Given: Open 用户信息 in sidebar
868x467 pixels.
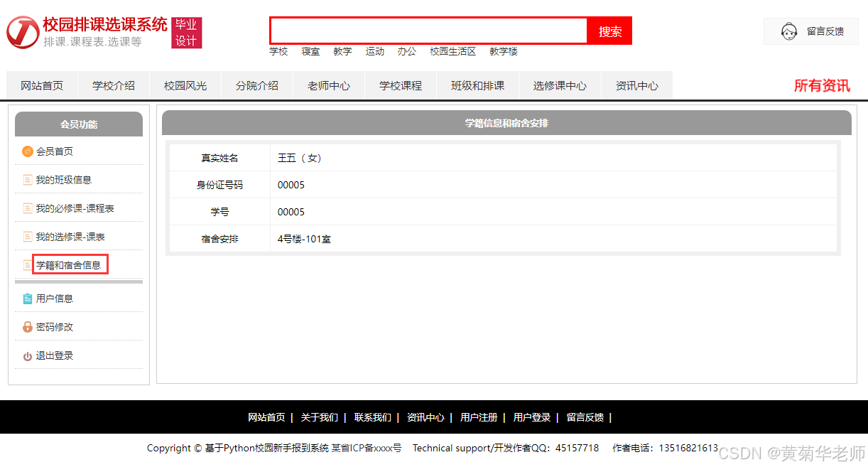Looking at the screenshot, I should click(55, 299).
